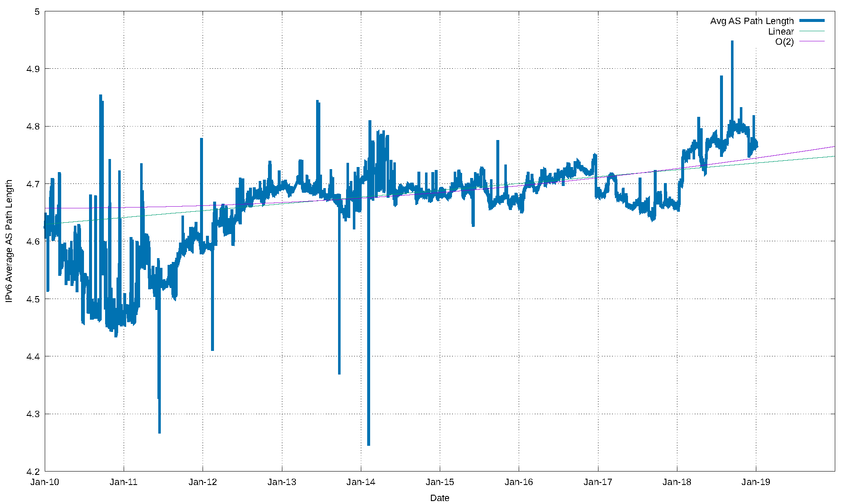Click the Jan-18 x-axis label
Screen dimensions: 850x504
677,482
